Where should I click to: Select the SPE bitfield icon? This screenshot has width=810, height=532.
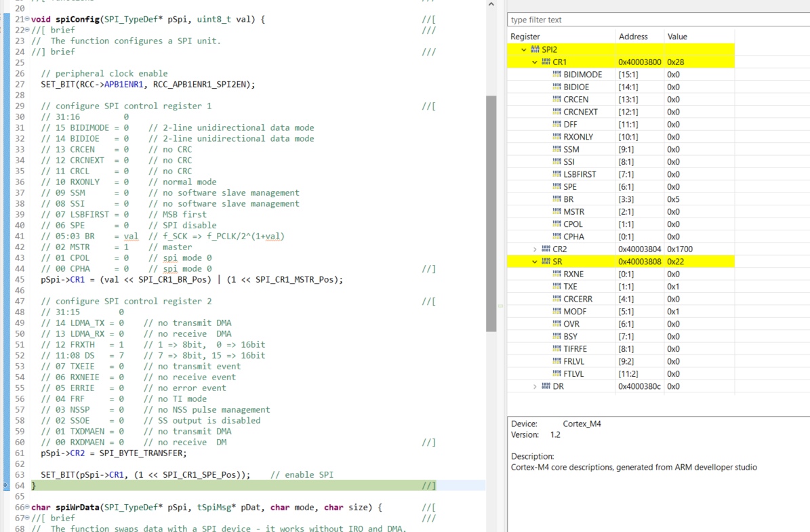pyautogui.click(x=556, y=186)
